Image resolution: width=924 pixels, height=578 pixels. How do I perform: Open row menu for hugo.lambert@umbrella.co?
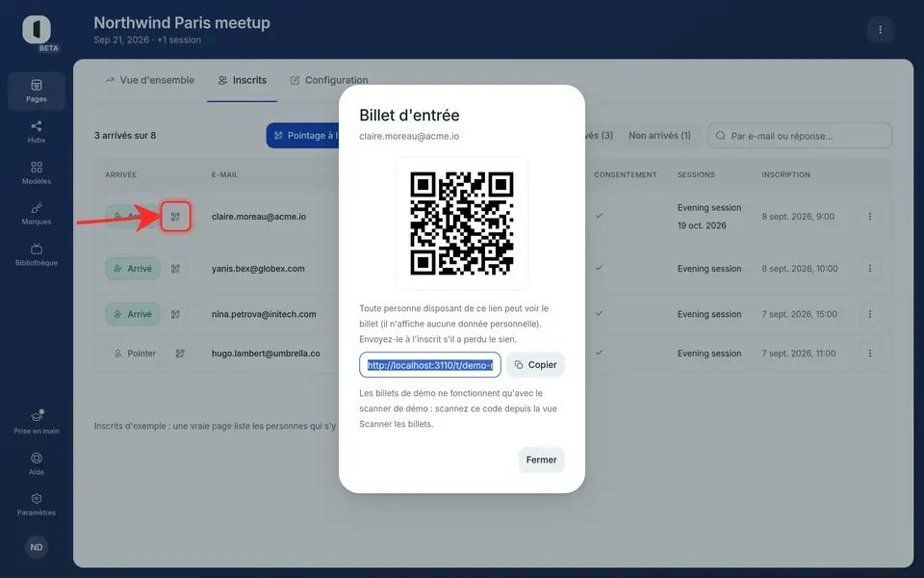870,354
